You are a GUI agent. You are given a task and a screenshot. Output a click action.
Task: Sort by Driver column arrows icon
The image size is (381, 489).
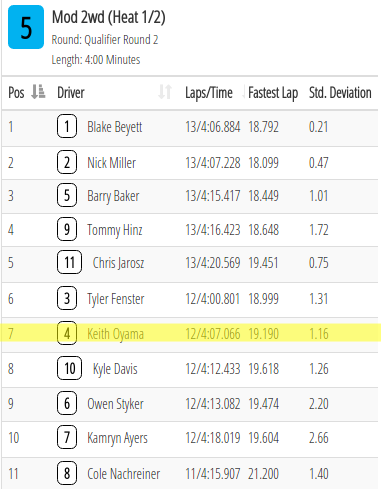[x=165, y=92]
